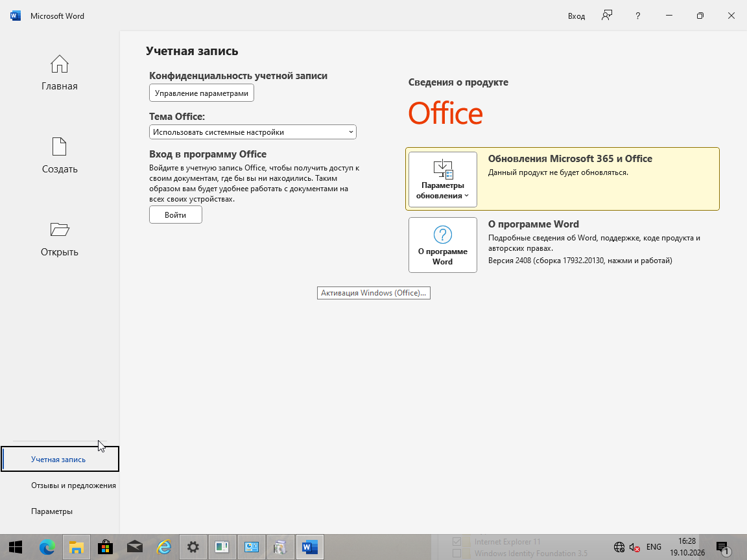The width and height of the screenshot is (747, 560).
Task: Open the notification center icon
Action: click(x=722, y=548)
